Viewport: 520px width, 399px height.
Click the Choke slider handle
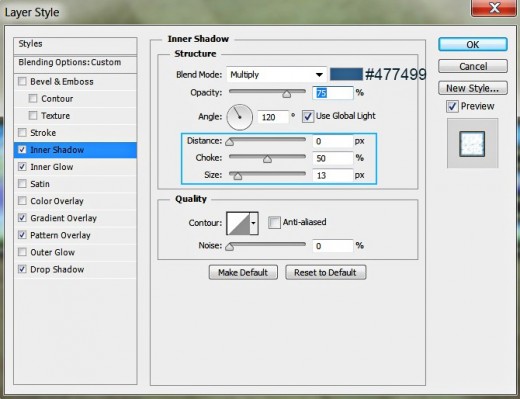(x=267, y=159)
